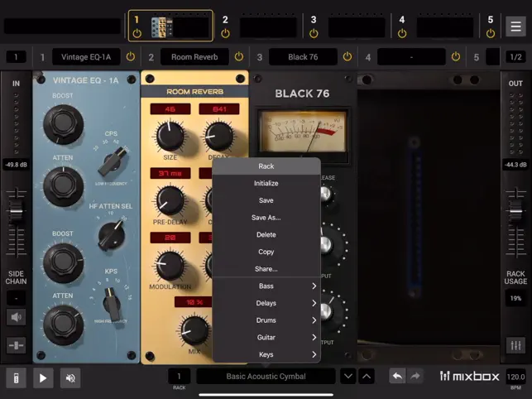The width and height of the screenshot is (532, 399).
Task: Click the Room Reverb PRE-DELAY knob
Action: [170, 200]
